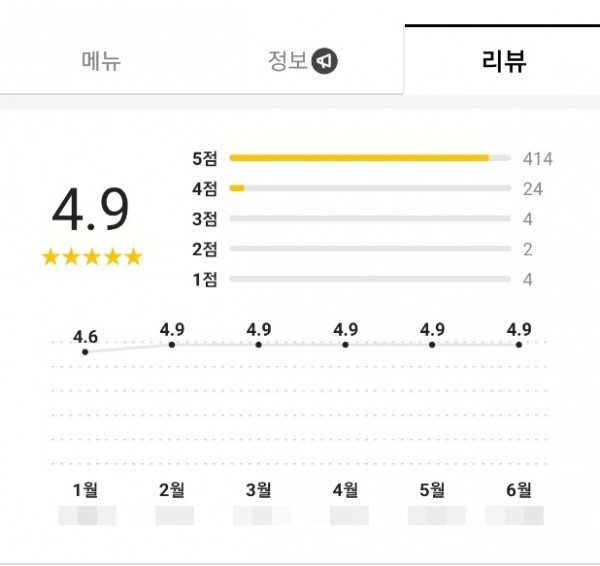Image resolution: width=600 pixels, height=566 pixels.
Task: Select the 1점 rating bar
Action: point(370,279)
